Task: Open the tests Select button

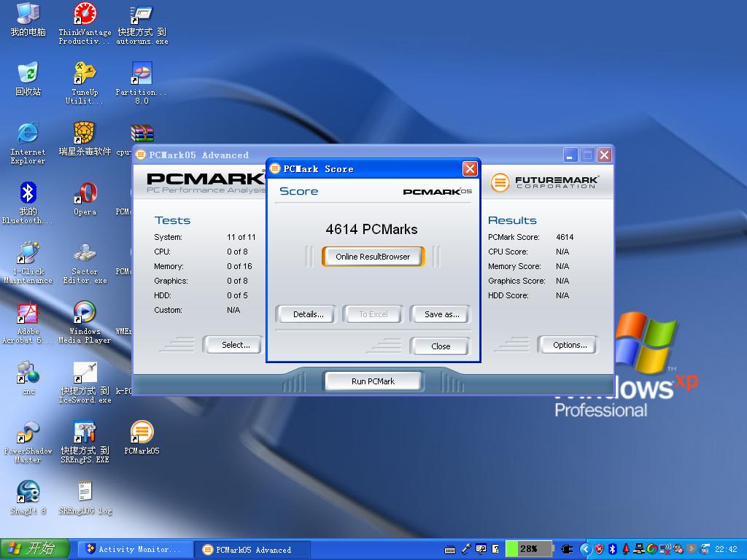Action: [235, 345]
